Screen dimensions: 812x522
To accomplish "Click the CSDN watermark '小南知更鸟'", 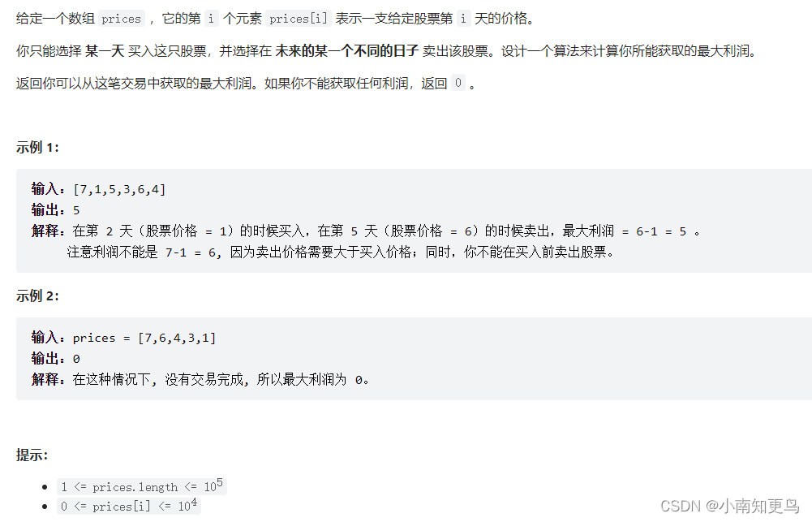I will [760, 506].
